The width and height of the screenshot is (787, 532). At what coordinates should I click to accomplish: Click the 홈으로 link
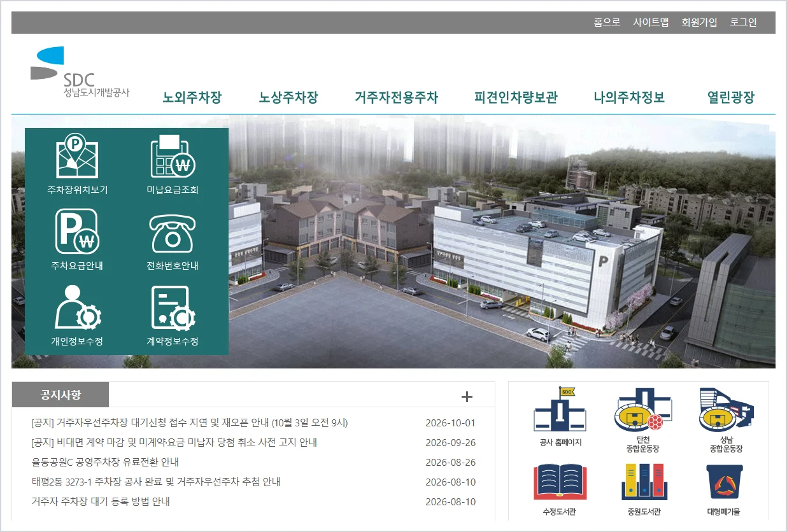607,22
